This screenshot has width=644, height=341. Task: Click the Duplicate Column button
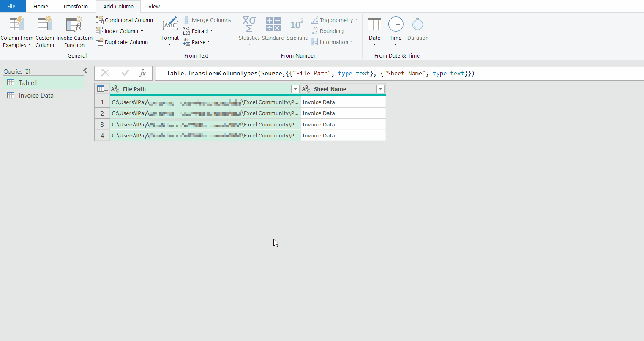(x=122, y=42)
